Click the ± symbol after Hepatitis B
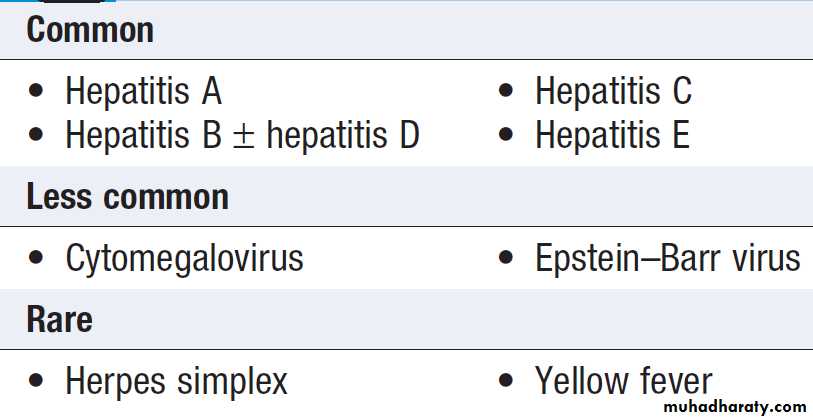Screen dimensions: 813x420 [243, 136]
